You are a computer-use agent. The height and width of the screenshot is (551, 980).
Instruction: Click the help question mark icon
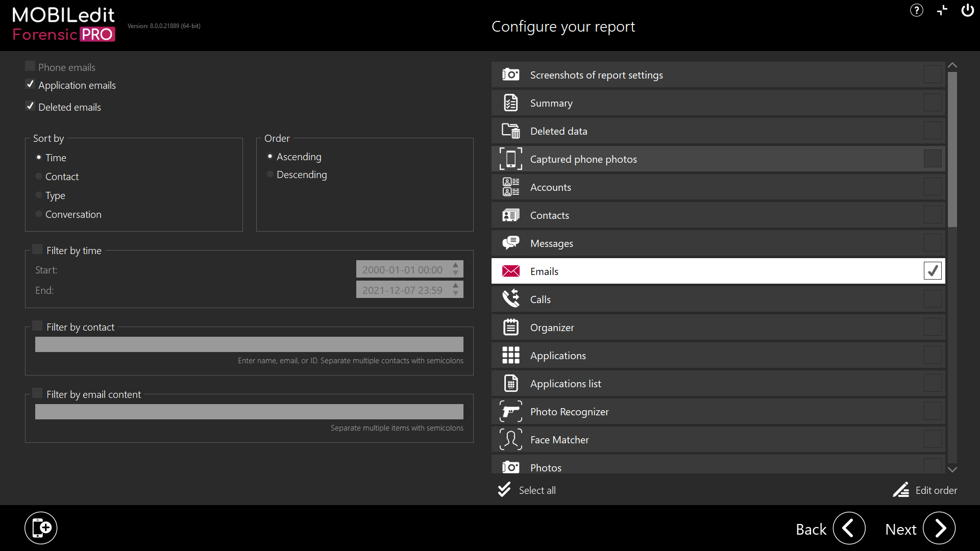[917, 10]
